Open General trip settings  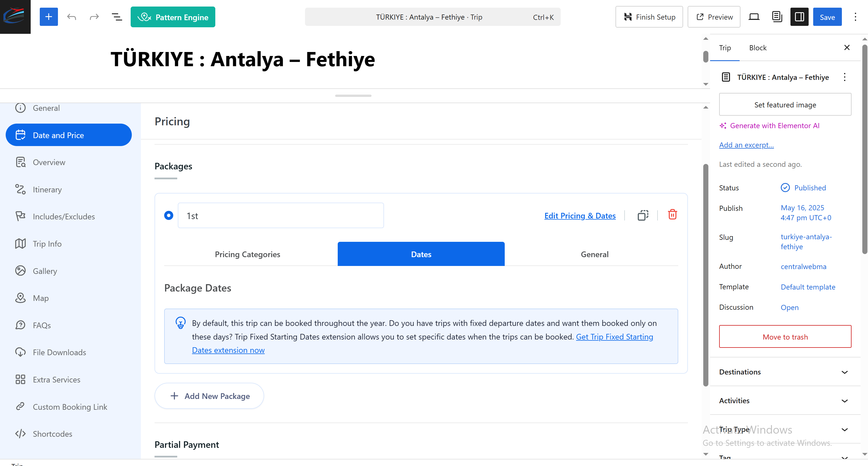pos(69,108)
